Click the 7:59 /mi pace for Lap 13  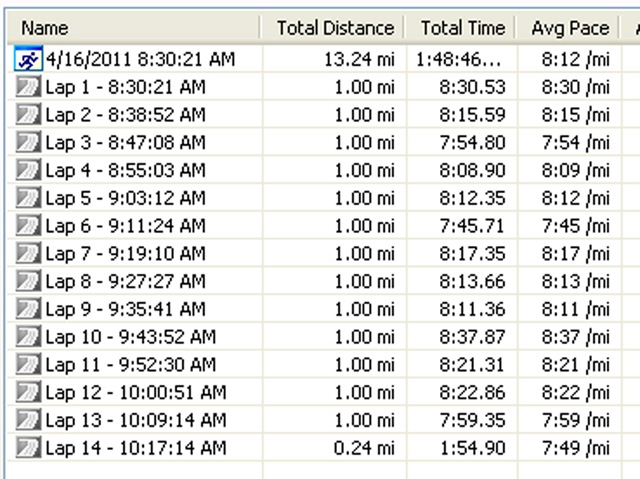[x=576, y=420]
